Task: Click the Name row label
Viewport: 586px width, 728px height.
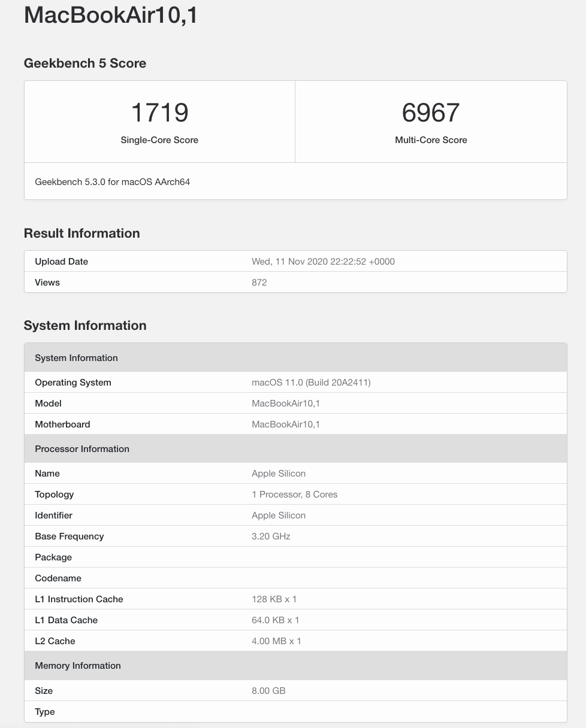Action: pyautogui.click(x=47, y=474)
